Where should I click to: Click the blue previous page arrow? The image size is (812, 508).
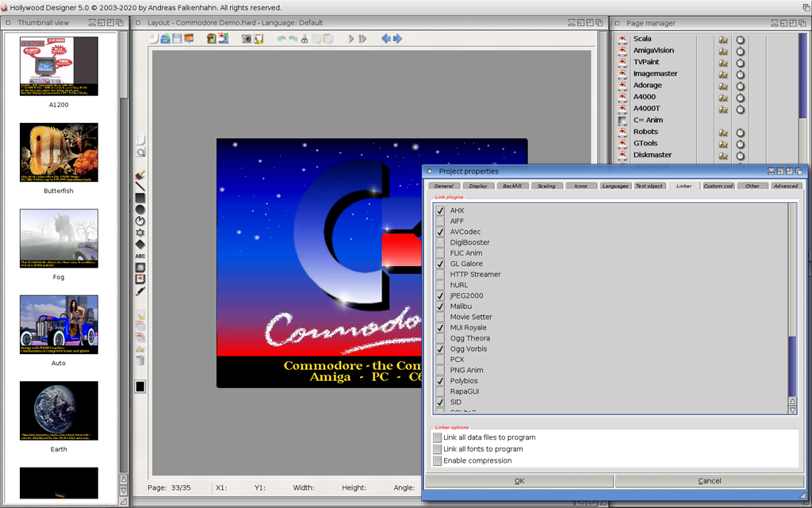pyautogui.click(x=386, y=38)
